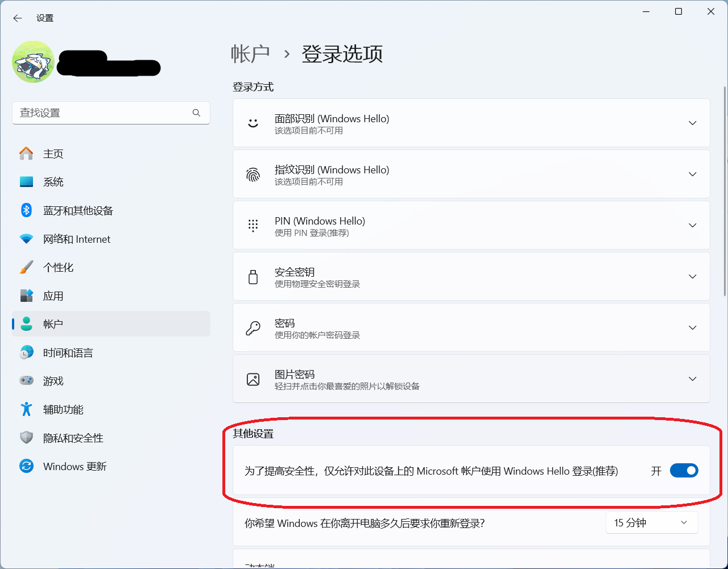Click the PIN keypad dots icon
Viewport: 728px width, 569px height.
pos(253,225)
